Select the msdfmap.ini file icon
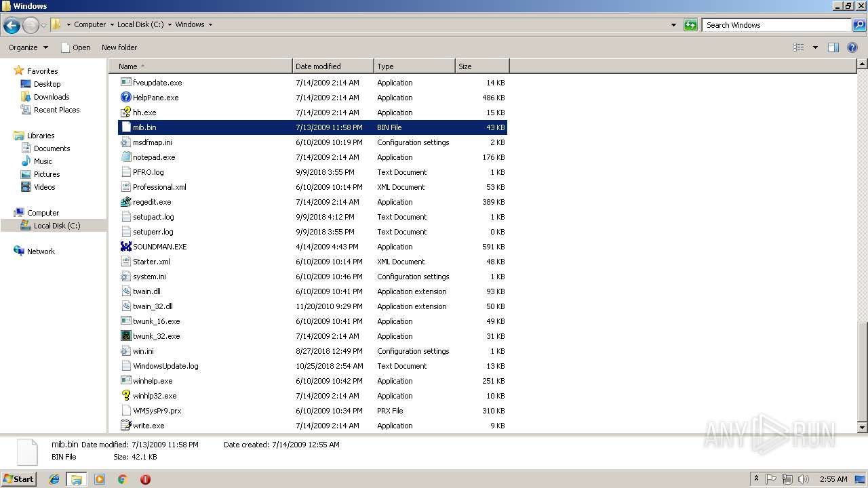The height and width of the screenshot is (488, 868). (x=125, y=142)
